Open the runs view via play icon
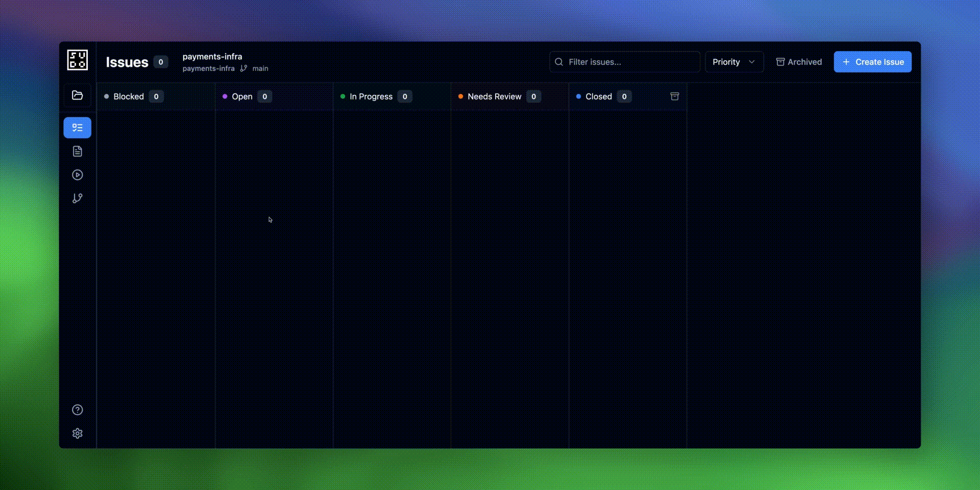 point(77,175)
